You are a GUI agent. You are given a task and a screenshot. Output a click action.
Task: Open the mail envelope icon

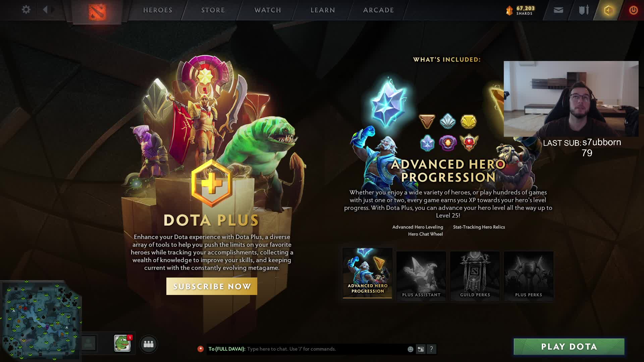(x=558, y=10)
